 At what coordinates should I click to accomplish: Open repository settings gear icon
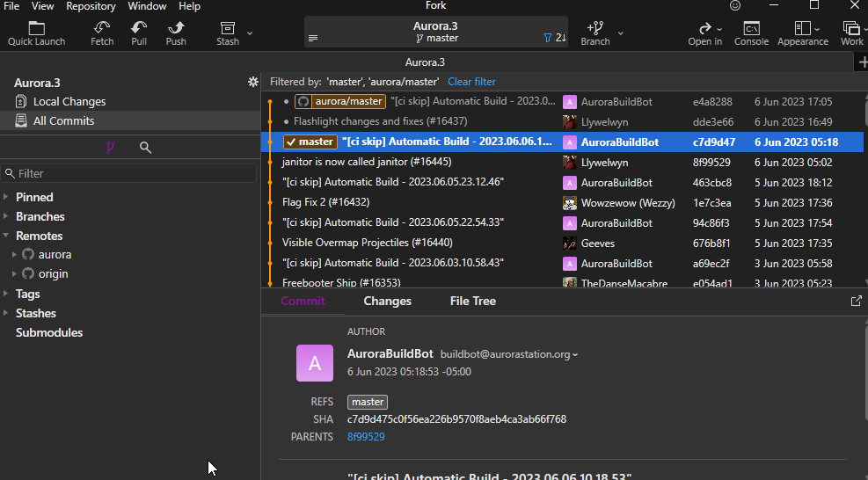pos(253,82)
